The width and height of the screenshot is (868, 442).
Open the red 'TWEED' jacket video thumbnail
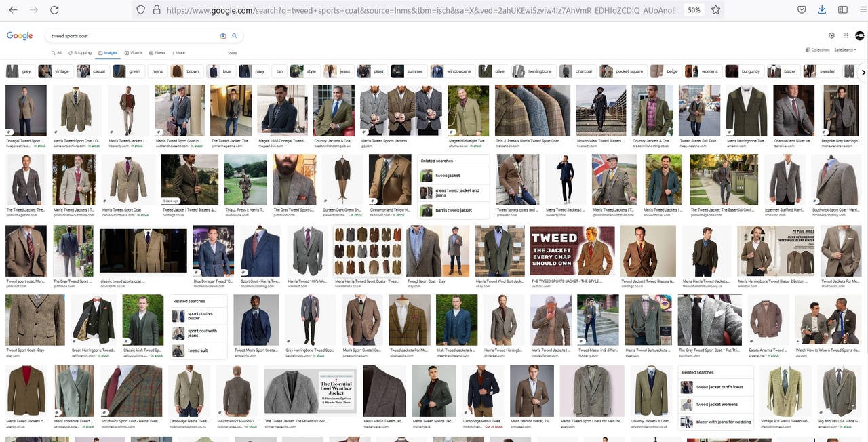572,251
